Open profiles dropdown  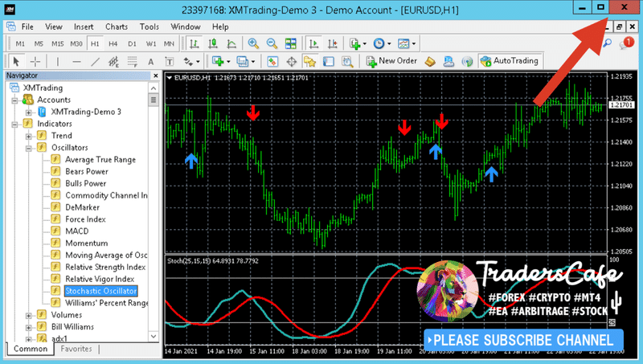click(246, 62)
